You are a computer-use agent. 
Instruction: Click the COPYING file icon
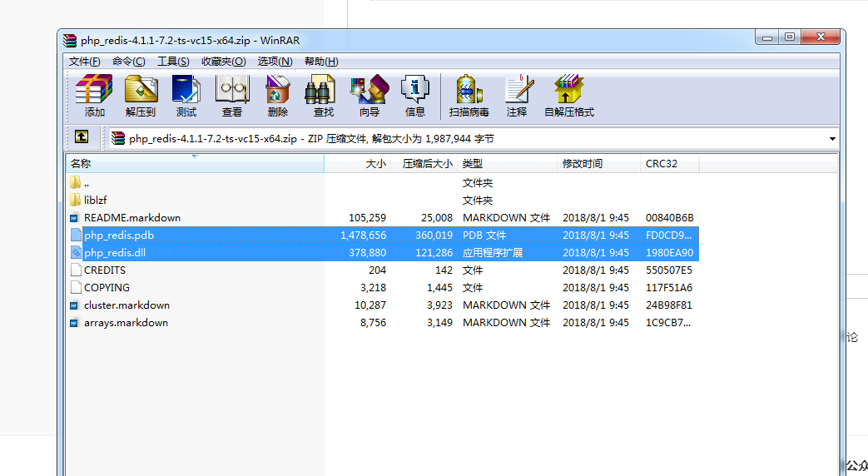click(x=76, y=287)
